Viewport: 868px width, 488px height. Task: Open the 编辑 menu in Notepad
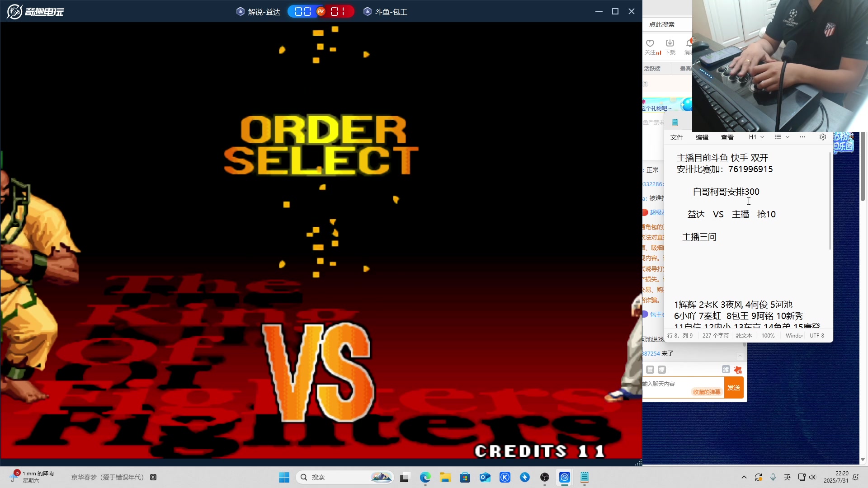(x=702, y=137)
